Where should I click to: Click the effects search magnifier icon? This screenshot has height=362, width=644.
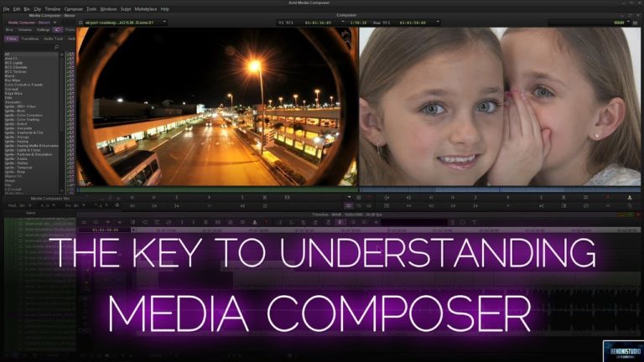pyautogui.click(x=57, y=47)
